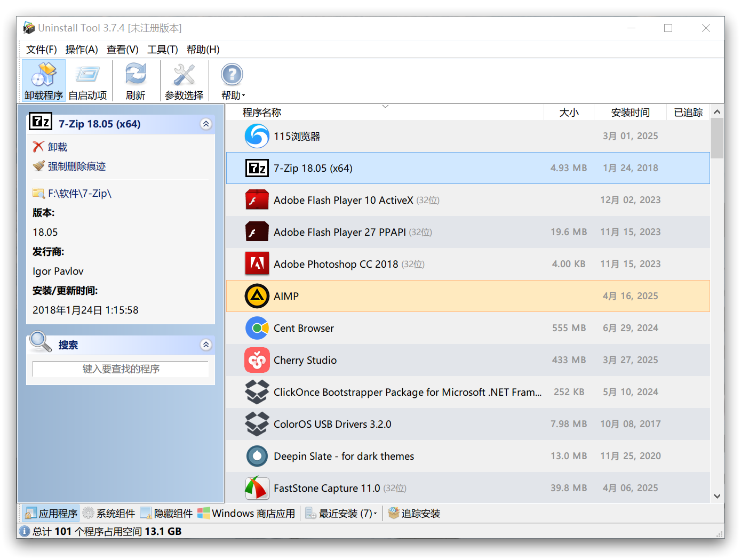Image resolution: width=741 pixels, height=560 pixels.
Task: Sort by traced (已追踪) column header
Action: click(x=688, y=113)
